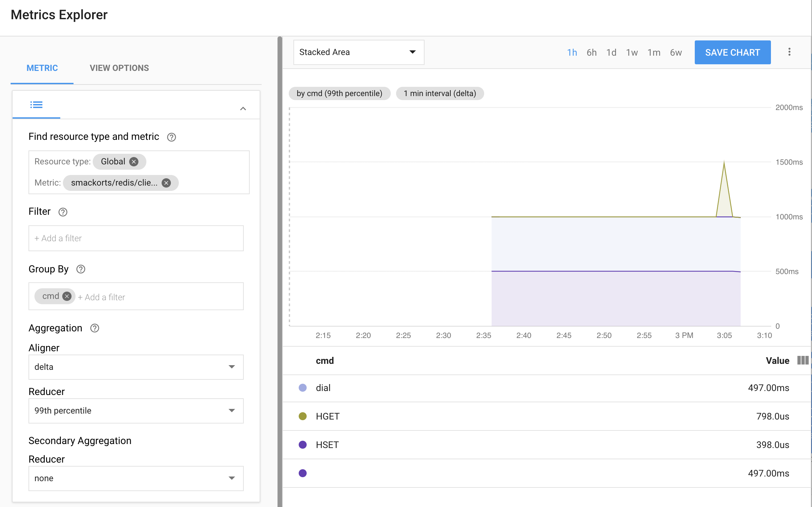
Task: Click the Group By help icon
Action: pos(80,269)
